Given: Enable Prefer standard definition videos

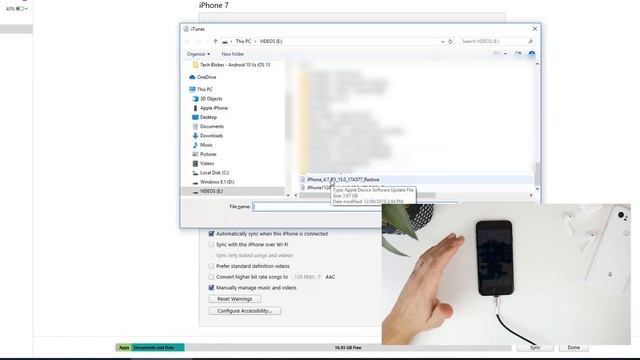Looking at the screenshot, I should tap(211, 266).
